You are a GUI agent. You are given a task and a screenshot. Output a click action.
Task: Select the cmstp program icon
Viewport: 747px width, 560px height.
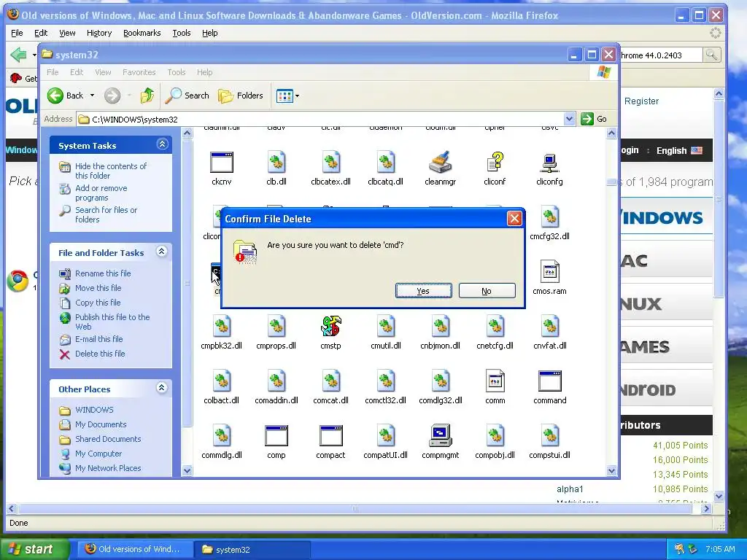pos(331,327)
